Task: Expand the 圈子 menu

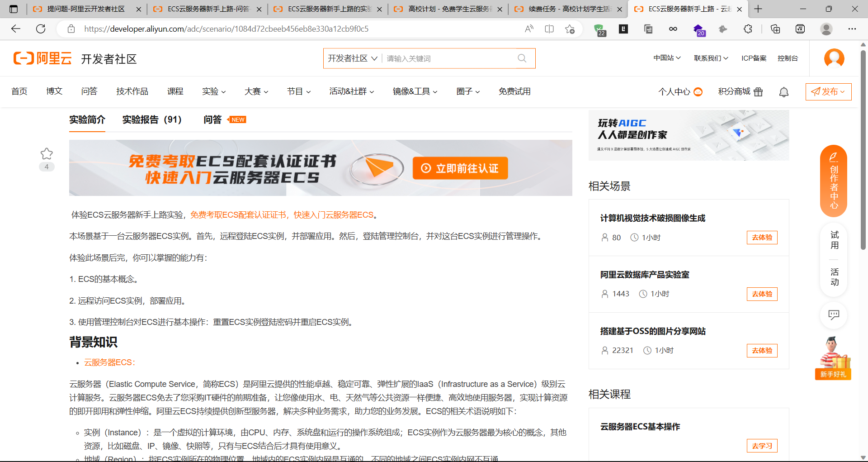Action: [468, 91]
